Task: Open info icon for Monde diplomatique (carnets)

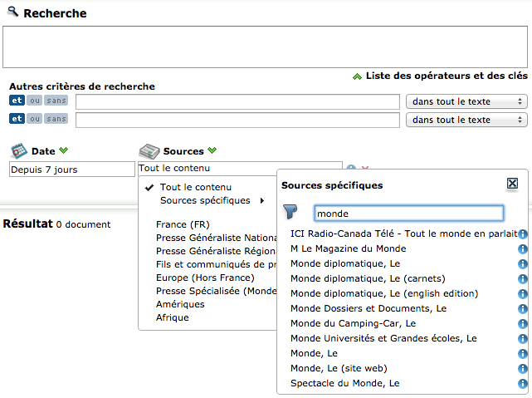Action: (x=523, y=279)
